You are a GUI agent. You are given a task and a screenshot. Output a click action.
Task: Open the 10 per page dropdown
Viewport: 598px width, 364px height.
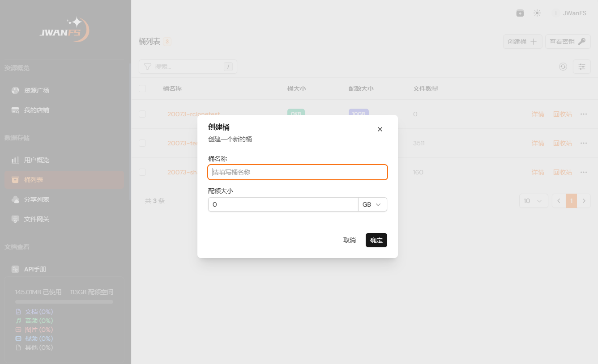534,201
